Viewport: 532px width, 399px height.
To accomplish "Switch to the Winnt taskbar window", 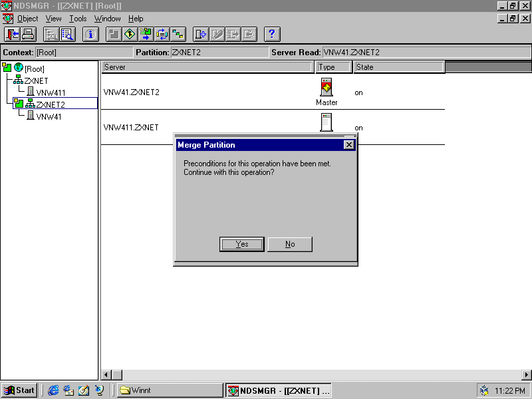I will click(x=170, y=390).
